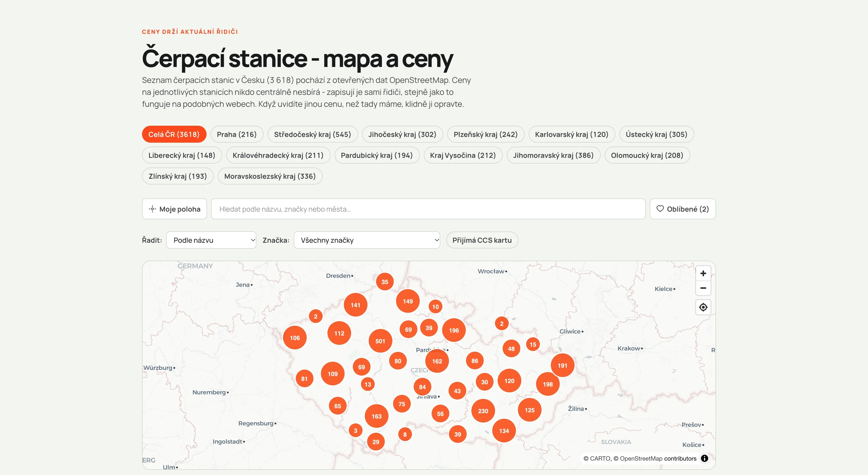Show only Zlínský kraj (193) stations
The image size is (868, 475).
coord(178,176)
